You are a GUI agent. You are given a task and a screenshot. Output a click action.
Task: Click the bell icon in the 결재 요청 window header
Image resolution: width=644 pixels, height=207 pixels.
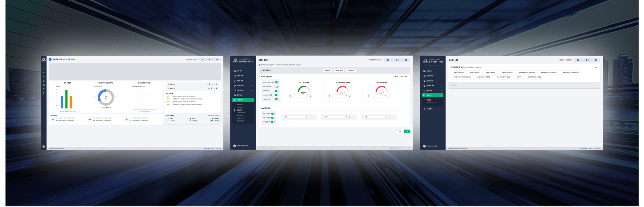click(587, 60)
